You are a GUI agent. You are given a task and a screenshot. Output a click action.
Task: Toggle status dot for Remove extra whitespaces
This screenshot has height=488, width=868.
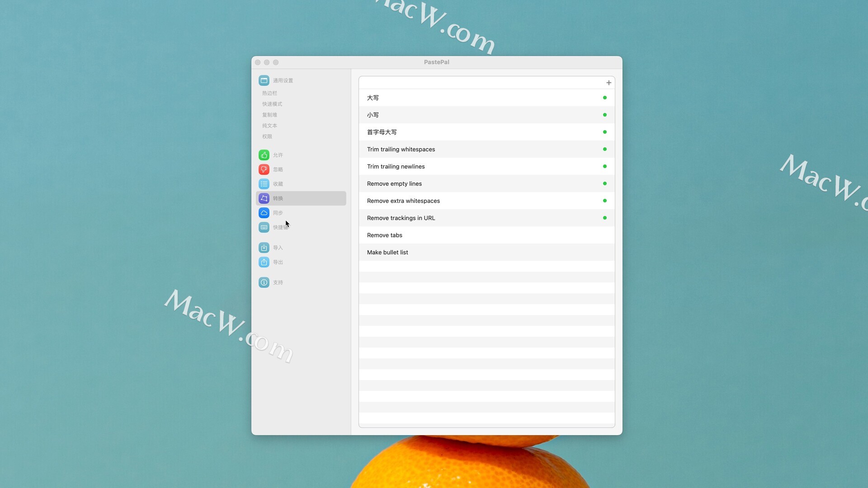tap(605, 201)
